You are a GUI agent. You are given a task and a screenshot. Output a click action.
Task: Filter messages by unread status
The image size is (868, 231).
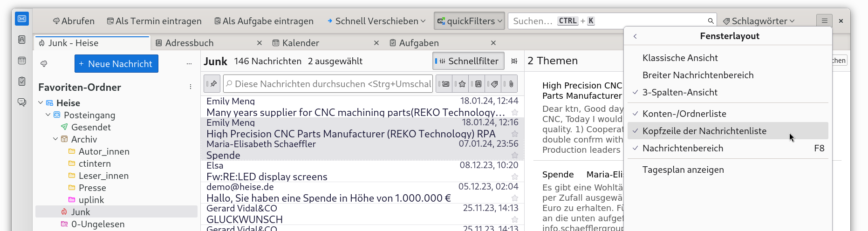tap(445, 84)
